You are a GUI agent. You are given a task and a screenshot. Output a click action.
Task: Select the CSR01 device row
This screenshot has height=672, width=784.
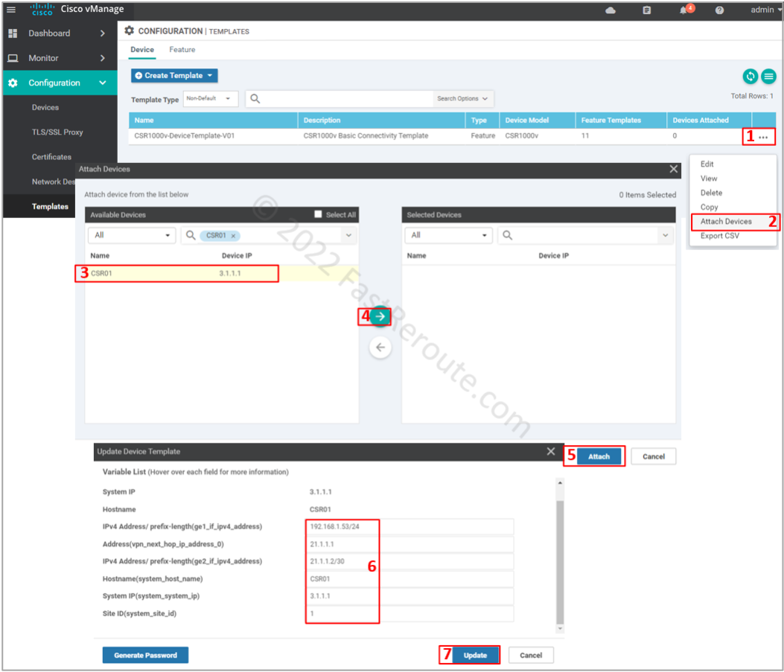(x=179, y=274)
